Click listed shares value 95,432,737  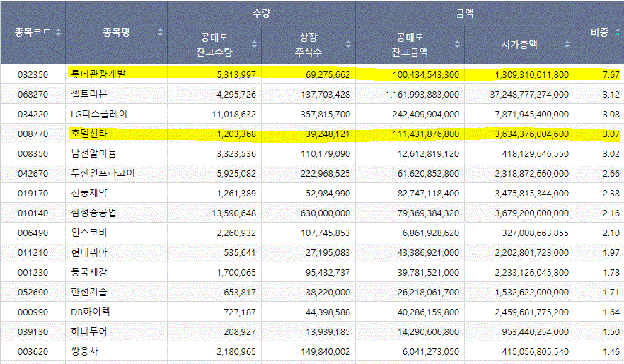[x=328, y=273]
